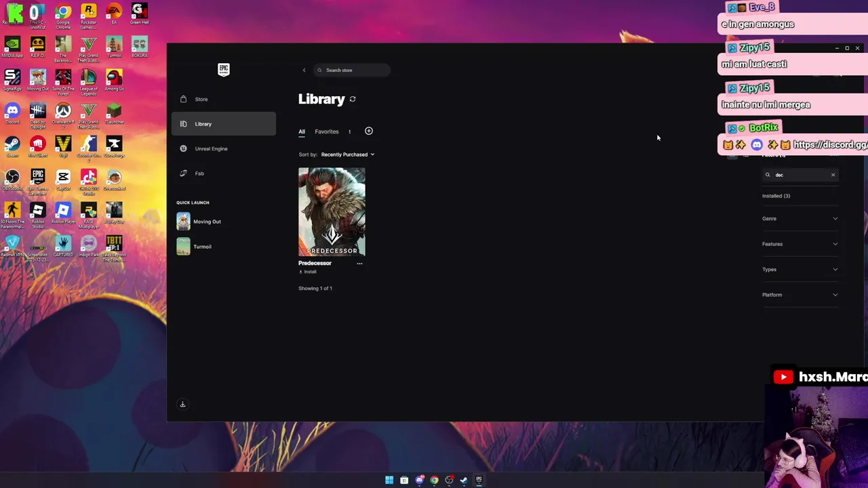Viewport: 868px width, 488px height.
Task: Add a new collection with plus icon
Action: (x=369, y=131)
